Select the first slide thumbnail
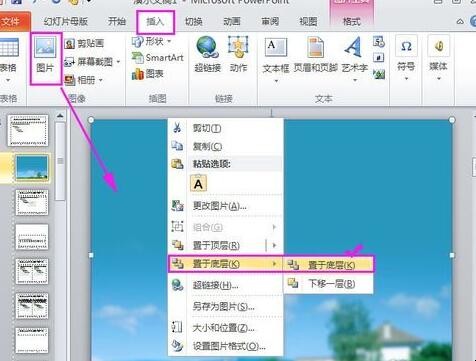The height and width of the screenshot is (361, 476). (x=28, y=130)
